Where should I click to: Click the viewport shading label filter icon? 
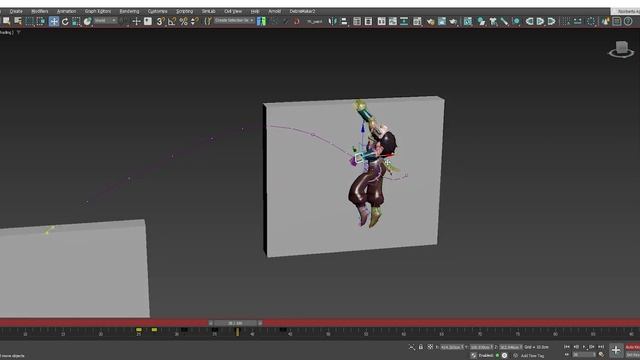(x=18, y=33)
